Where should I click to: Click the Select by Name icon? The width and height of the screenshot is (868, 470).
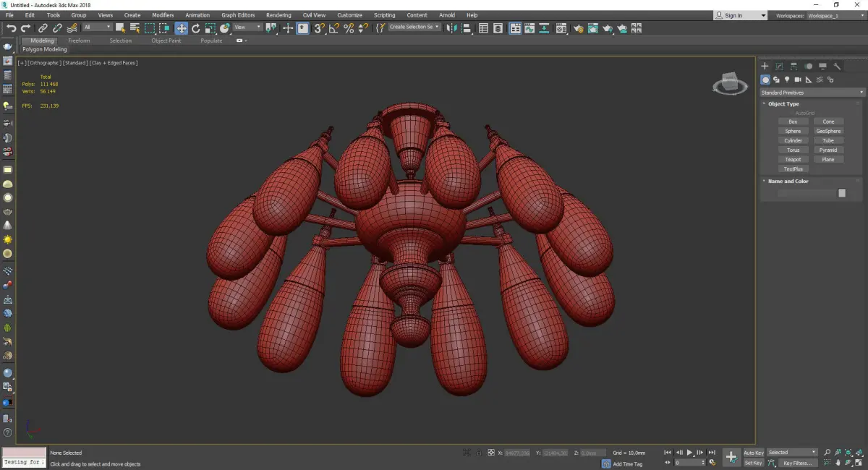click(135, 28)
